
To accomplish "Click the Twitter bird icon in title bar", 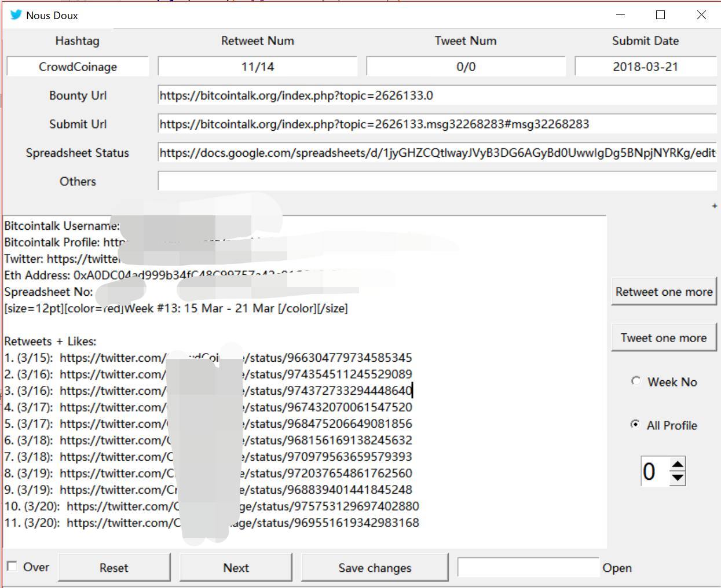I will pos(16,15).
